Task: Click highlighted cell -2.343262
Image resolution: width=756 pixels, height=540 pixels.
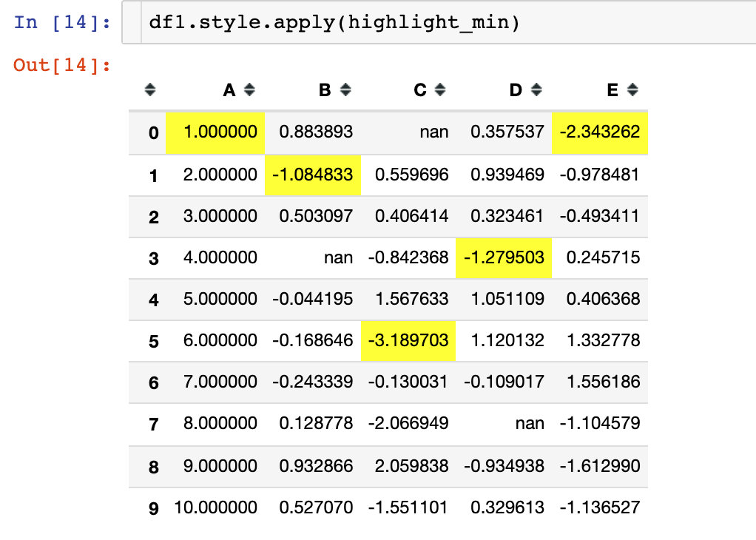Action: coord(599,132)
